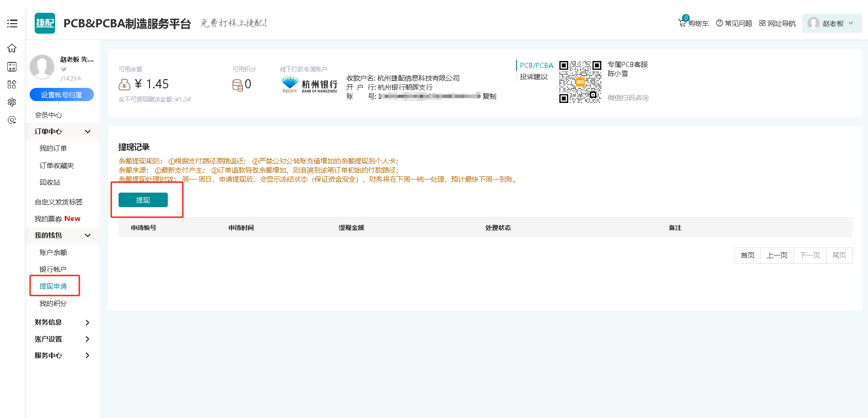This screenshot has width=868, height=418.
Task: Collapse the 我的钱包 section
Action: click(x=62, y=235)
